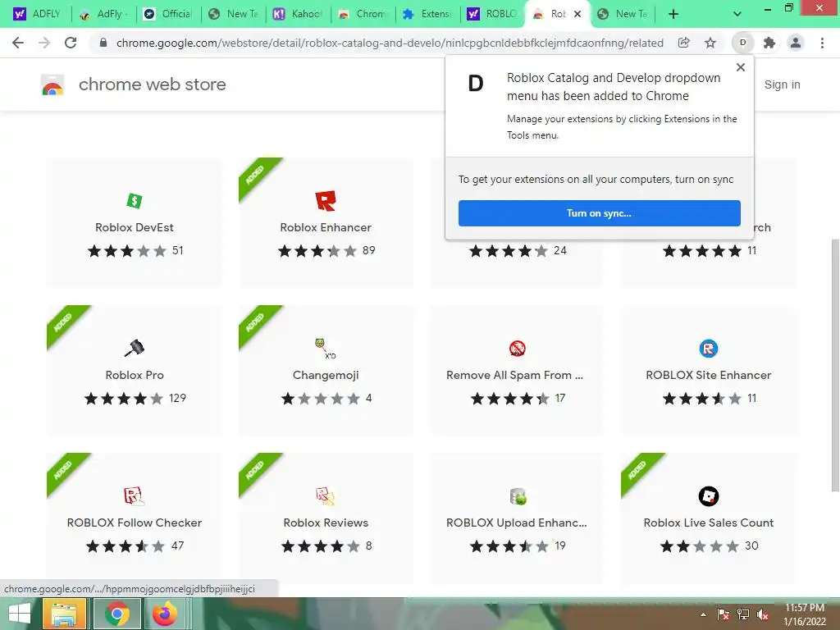Open the ROBLOX Upload Enhancer icon
840x630 pixels.
517,496
